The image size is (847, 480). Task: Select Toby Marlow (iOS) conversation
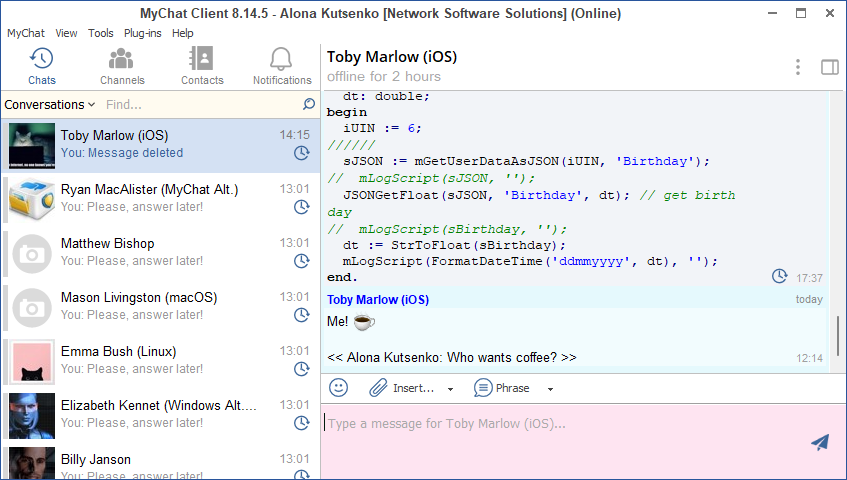[x=160, y=146]
